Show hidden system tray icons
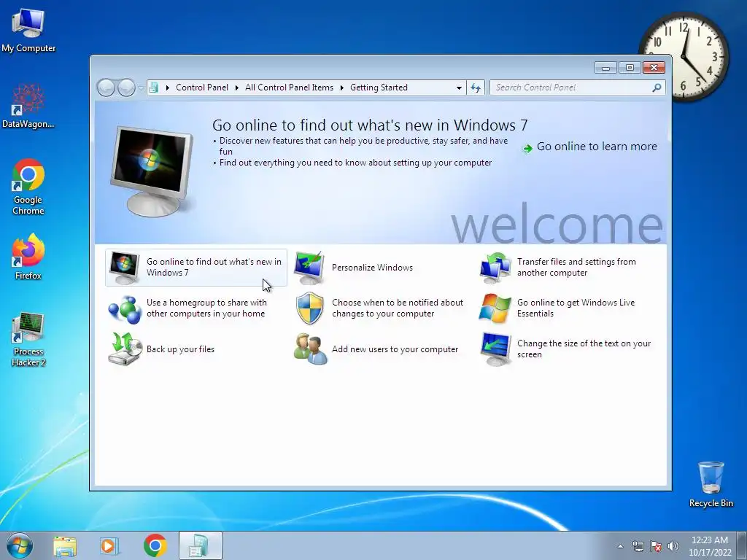 click(x=620, y=546)
